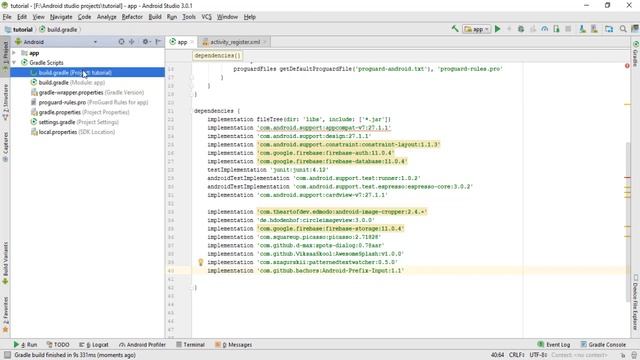Open the Messages tool window
The height and width of the screenshot is (360, 640).
pos(233,345)
